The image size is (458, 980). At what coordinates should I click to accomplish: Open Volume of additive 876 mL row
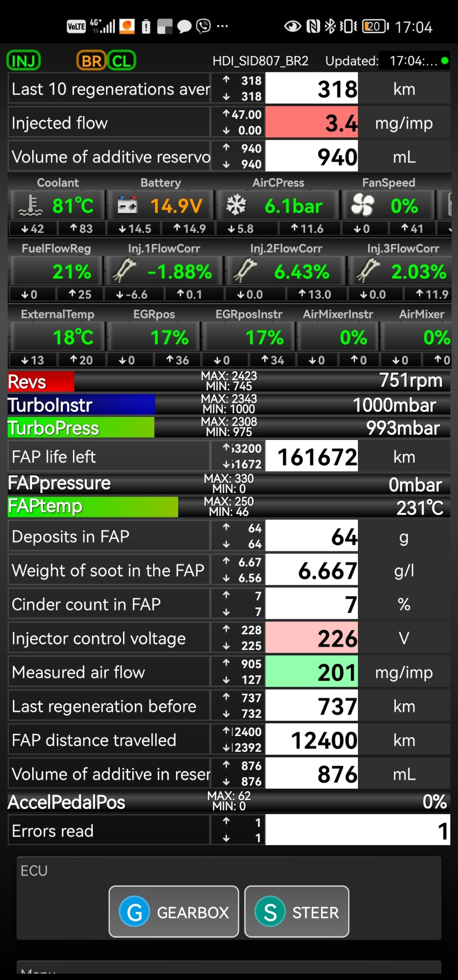click(229, 774)
